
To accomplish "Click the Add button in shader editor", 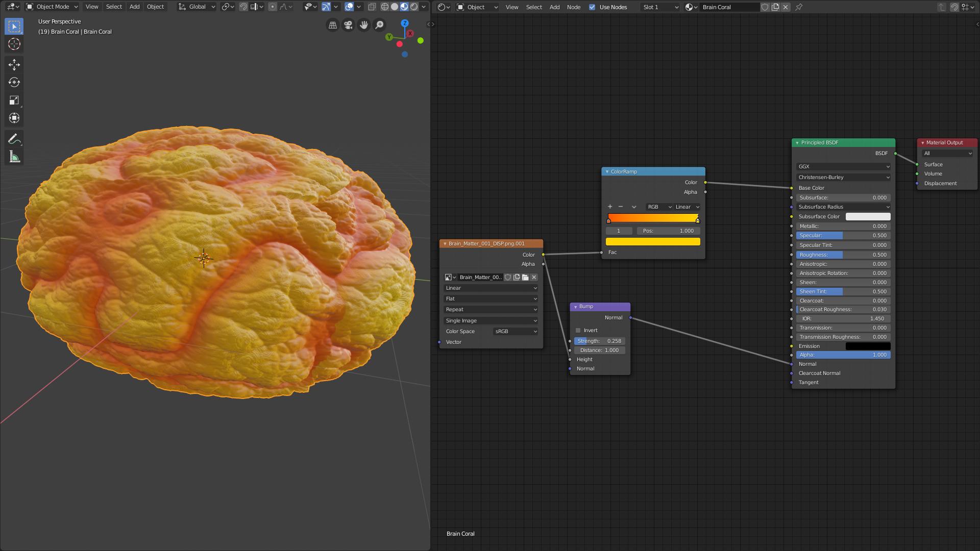I will [553, 7].
